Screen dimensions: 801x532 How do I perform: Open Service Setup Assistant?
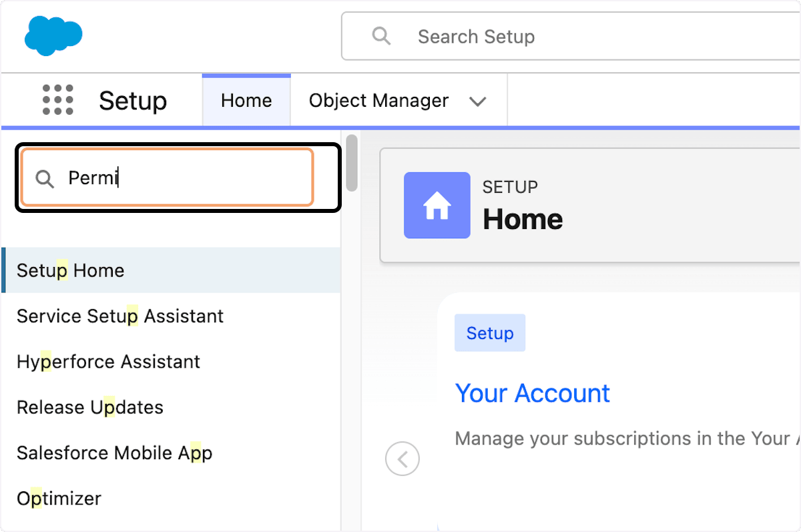(120, 316)
